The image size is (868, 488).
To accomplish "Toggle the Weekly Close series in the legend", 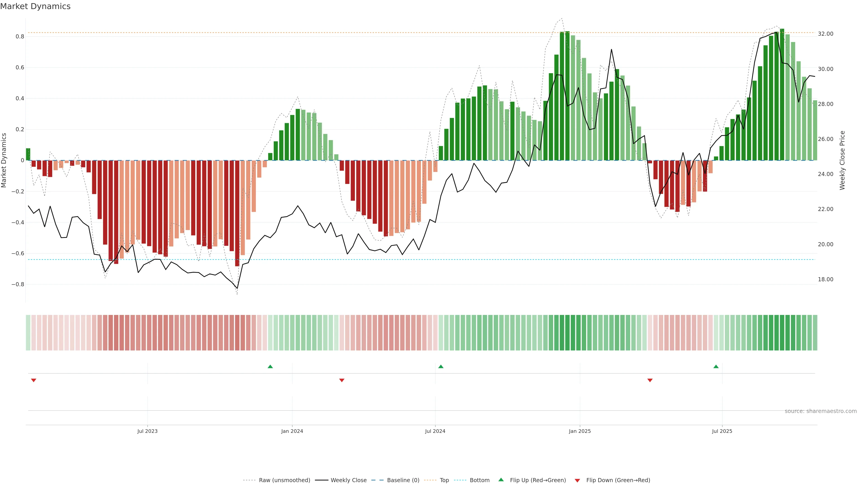I will click(x=348, y=480).
